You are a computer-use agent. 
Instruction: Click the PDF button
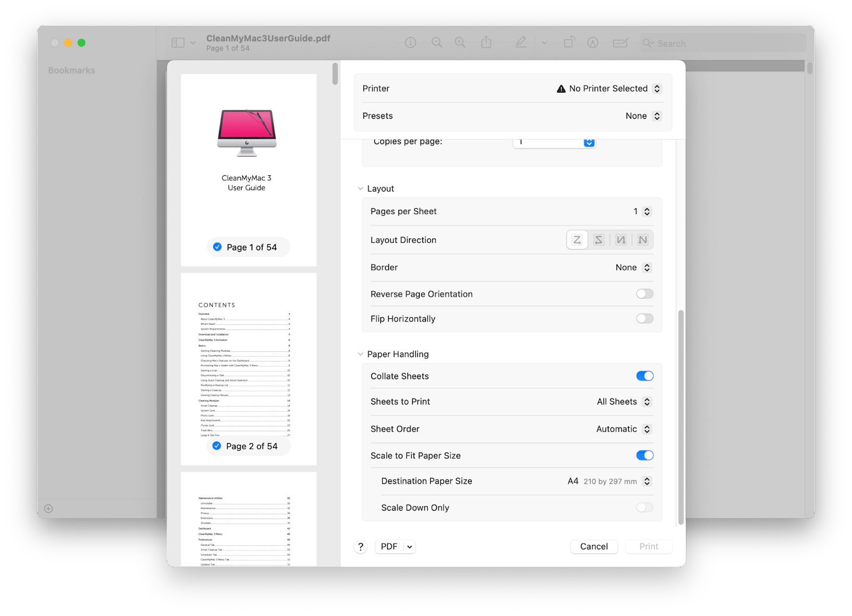click(389, 547)
